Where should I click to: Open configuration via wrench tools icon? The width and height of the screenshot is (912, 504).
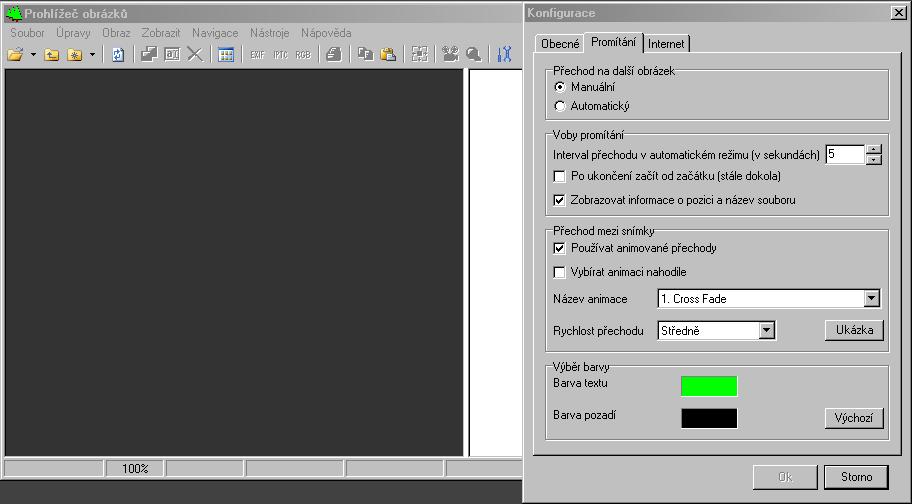click(x=504, y=55)
